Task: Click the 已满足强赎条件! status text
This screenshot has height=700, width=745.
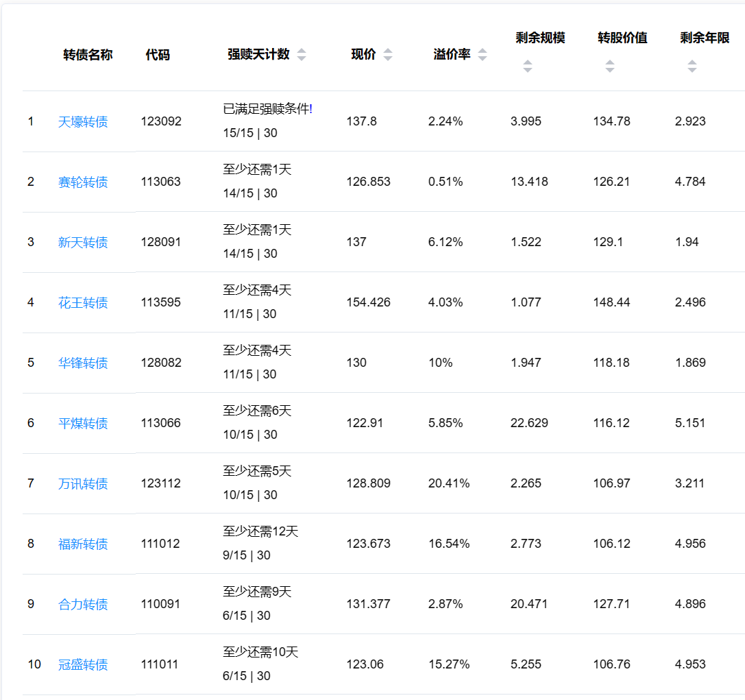Action: tap(267, 109)
